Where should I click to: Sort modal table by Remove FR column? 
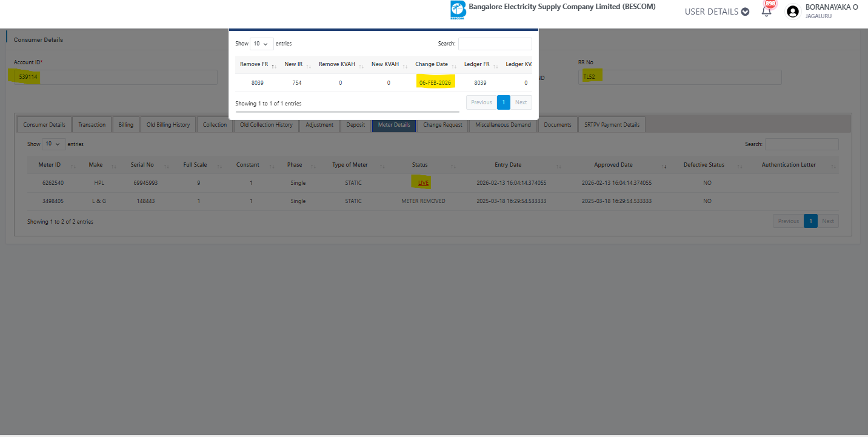[x=254, y=64]
